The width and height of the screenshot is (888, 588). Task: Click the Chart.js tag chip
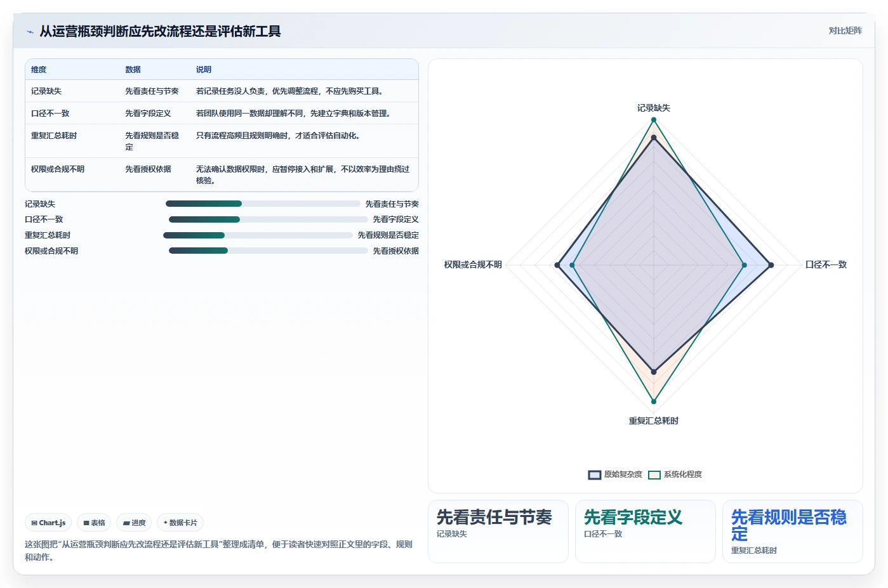48,523
